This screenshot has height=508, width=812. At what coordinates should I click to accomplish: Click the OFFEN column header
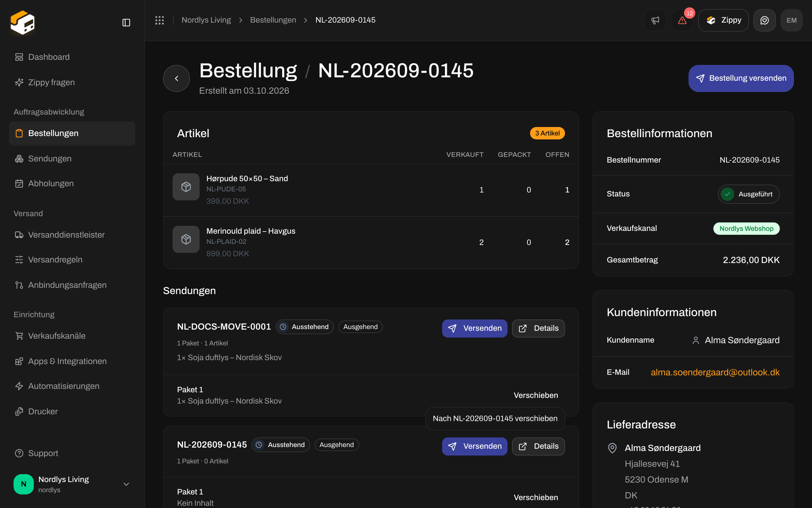click(557, 155)
